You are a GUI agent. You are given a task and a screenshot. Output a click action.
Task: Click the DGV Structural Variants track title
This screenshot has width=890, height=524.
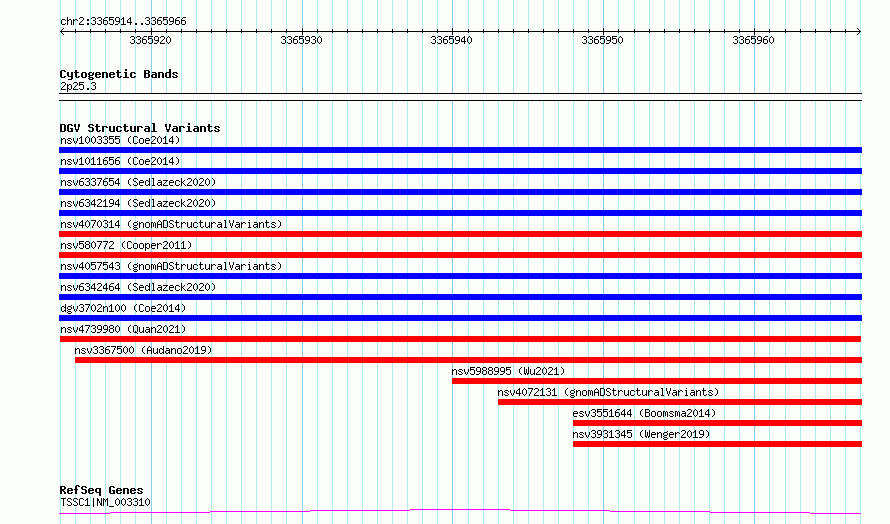(x=140, y=128)
